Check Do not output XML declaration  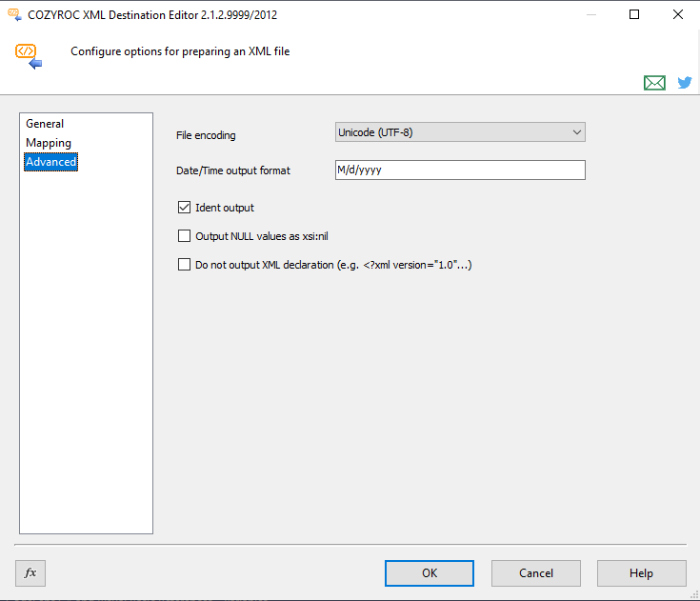pyautogui.click(x=184, y=265)
